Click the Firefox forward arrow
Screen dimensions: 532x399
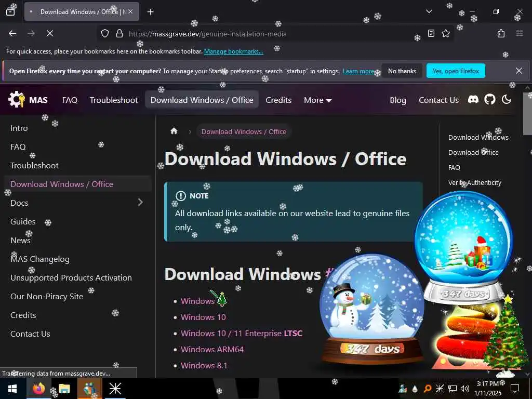(x=31, y=33)
